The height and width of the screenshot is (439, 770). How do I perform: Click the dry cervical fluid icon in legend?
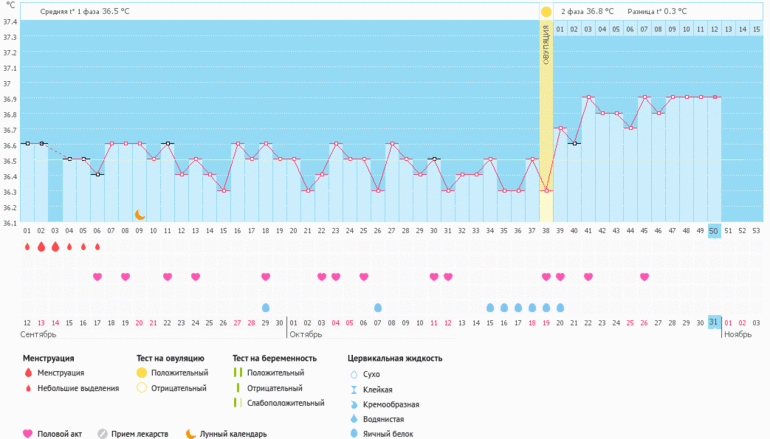point(353,373)
